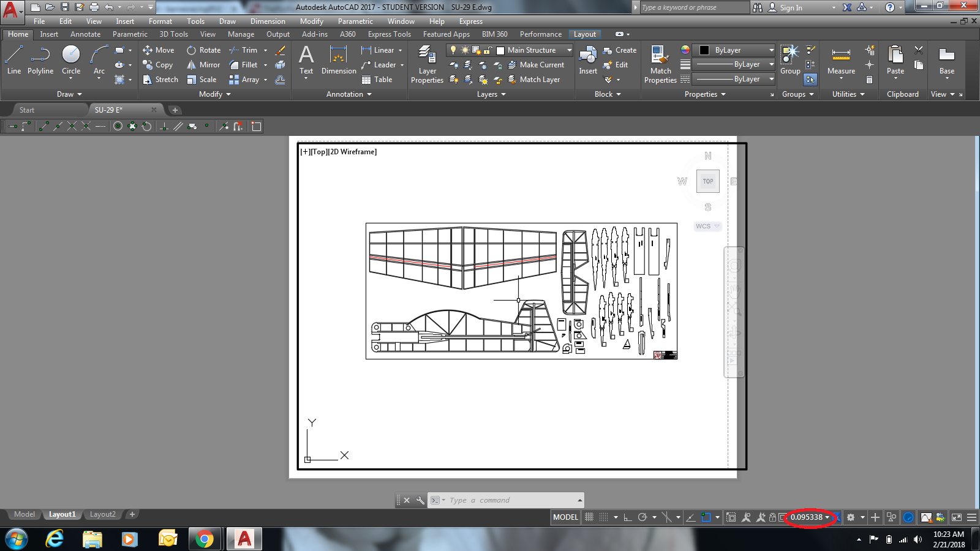Screen dimensions: 980x551
Task: Activate the Rotate command
Action: point(204,50)
